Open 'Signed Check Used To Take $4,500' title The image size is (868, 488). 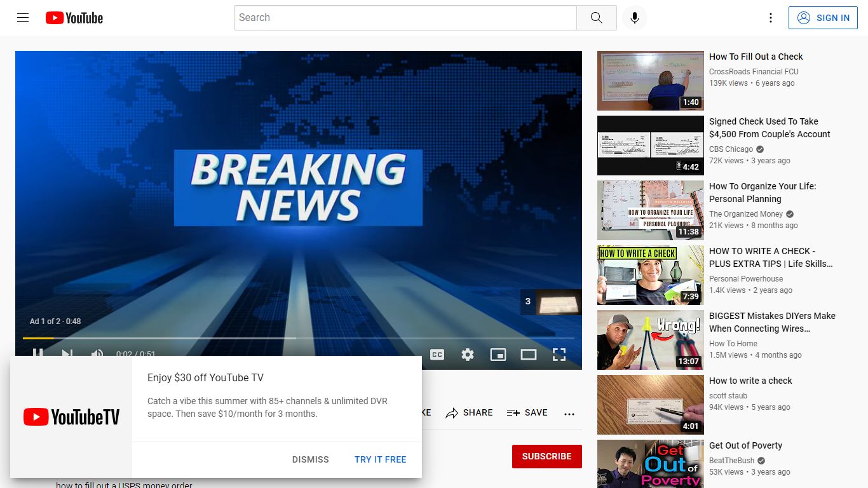pos(770,128)
